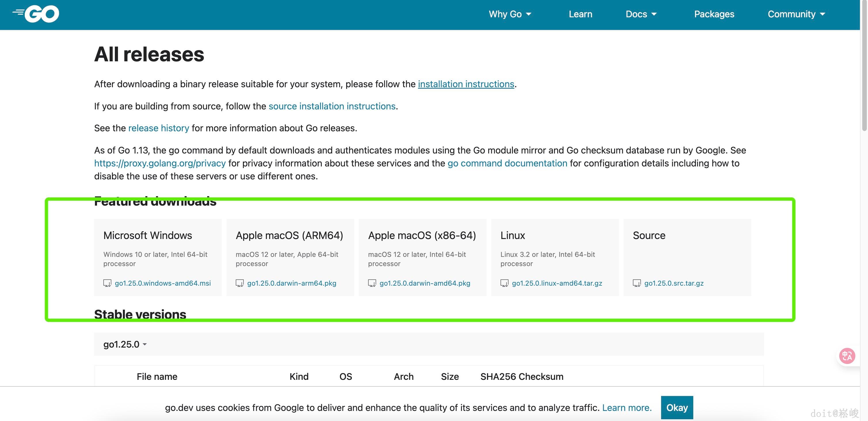Open the installation instructions link
The image size is (868, 421).
point(466,84)
